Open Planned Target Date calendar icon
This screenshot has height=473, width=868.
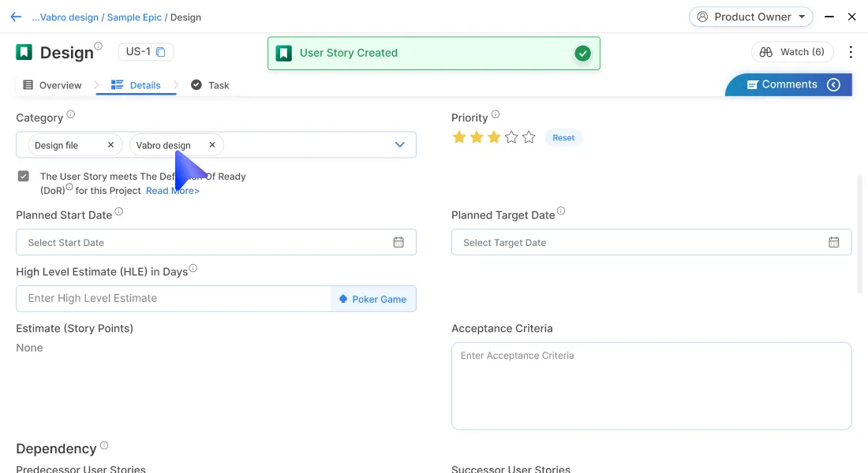click(833, 243)
